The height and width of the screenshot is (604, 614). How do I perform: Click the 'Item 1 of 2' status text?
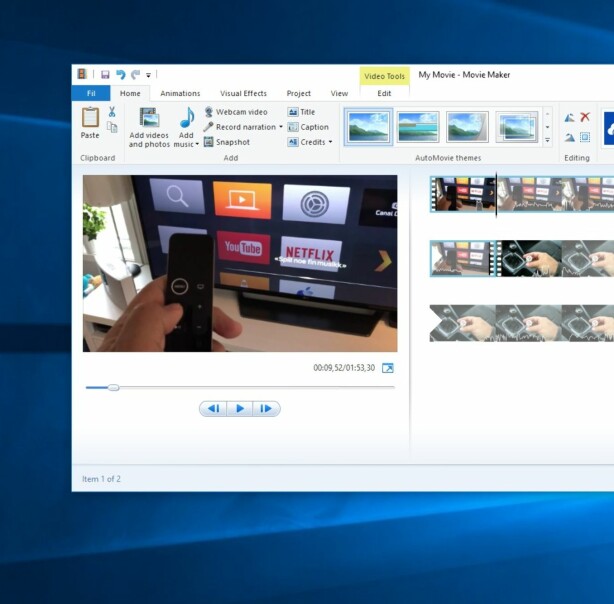(x=101, y=479)
